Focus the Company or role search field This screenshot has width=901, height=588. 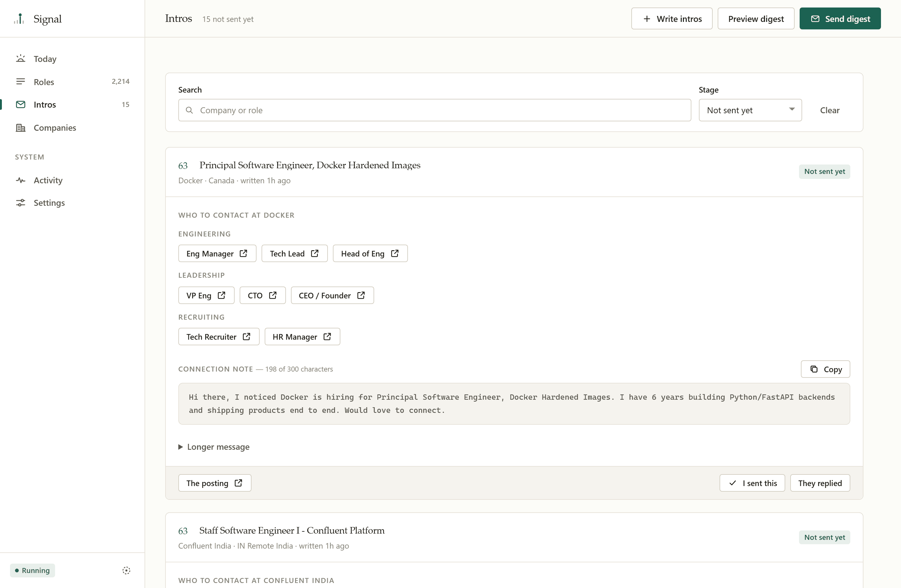(x=435, y=110)
